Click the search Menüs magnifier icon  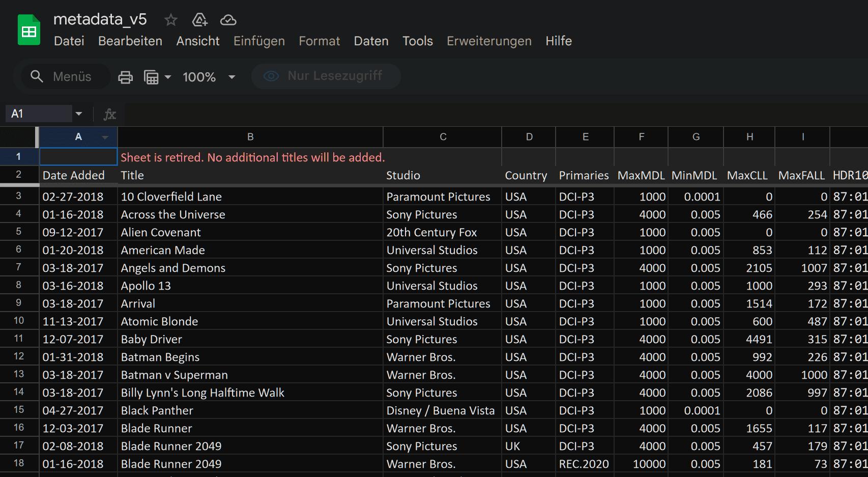pos(37,76)
